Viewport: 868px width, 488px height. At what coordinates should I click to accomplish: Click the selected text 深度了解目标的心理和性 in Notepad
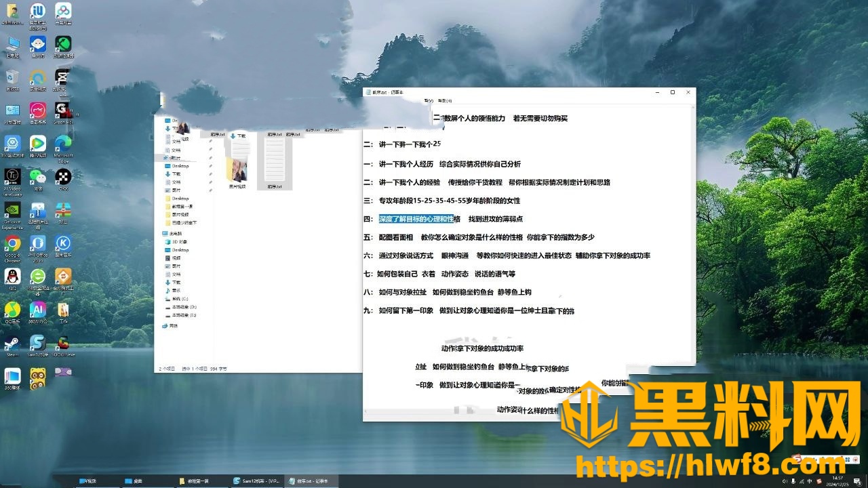click(416, 219)
